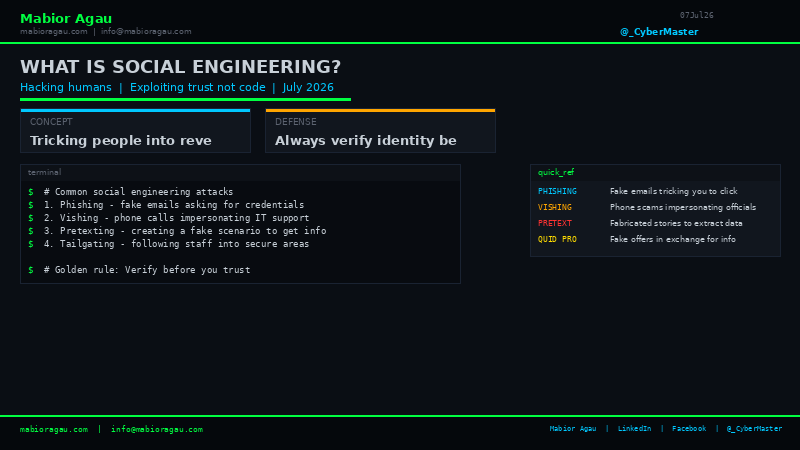Screen dimensions: 800x450
Task: Click 'Phone scams impersonating officials' description
Action: click(x=683, y=207)
